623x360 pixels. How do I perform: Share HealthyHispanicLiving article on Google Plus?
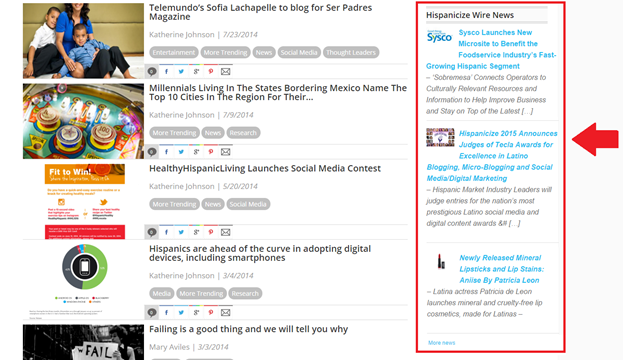point(196,232)
